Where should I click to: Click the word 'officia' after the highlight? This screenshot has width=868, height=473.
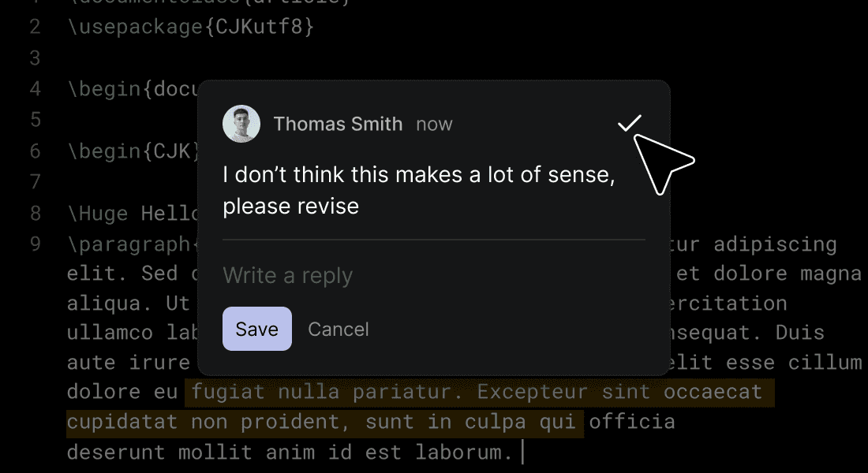[x=632, y=422]
